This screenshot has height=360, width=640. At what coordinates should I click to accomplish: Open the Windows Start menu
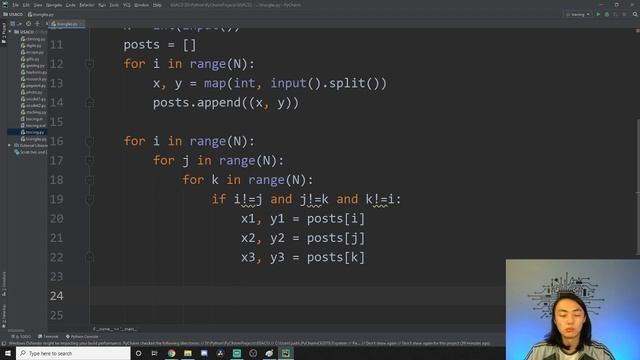click(x=8, y=353)
